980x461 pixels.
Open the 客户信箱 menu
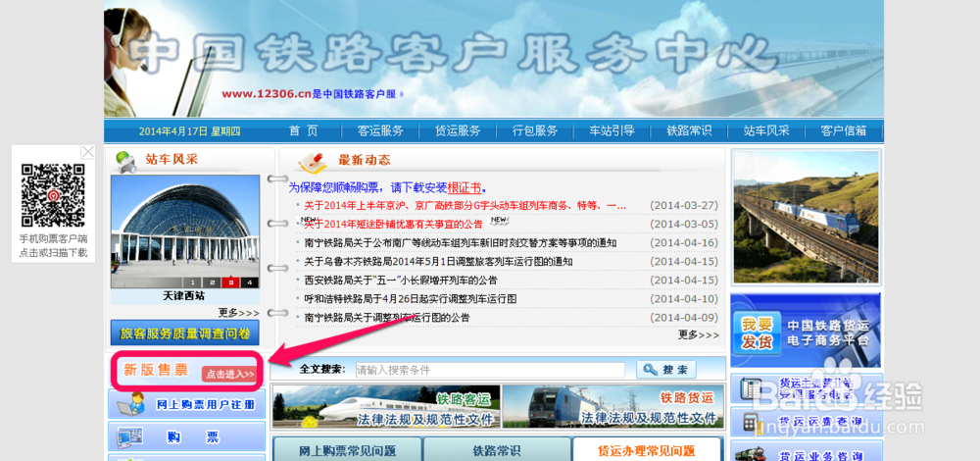click(x=844, y=131)
